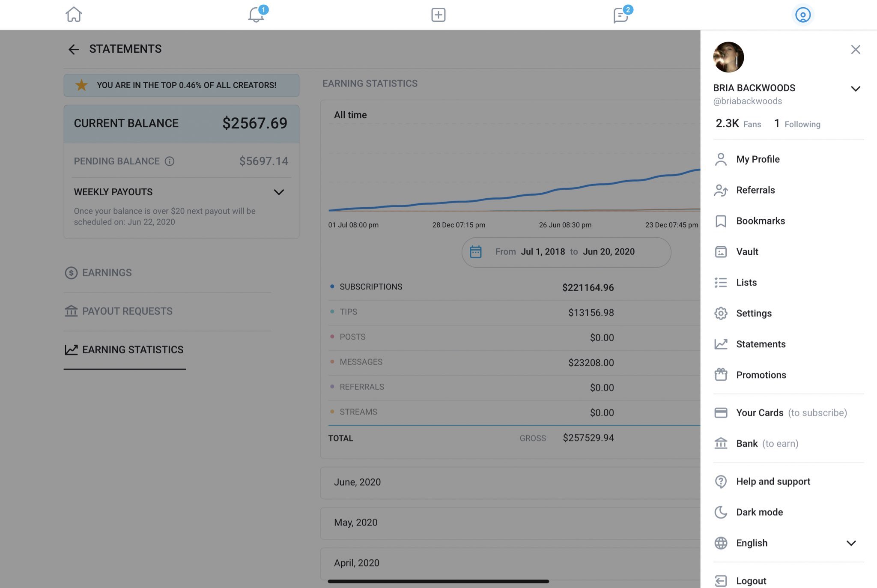Close the side menu panel
877x588 pixels.
click(855, 50)
